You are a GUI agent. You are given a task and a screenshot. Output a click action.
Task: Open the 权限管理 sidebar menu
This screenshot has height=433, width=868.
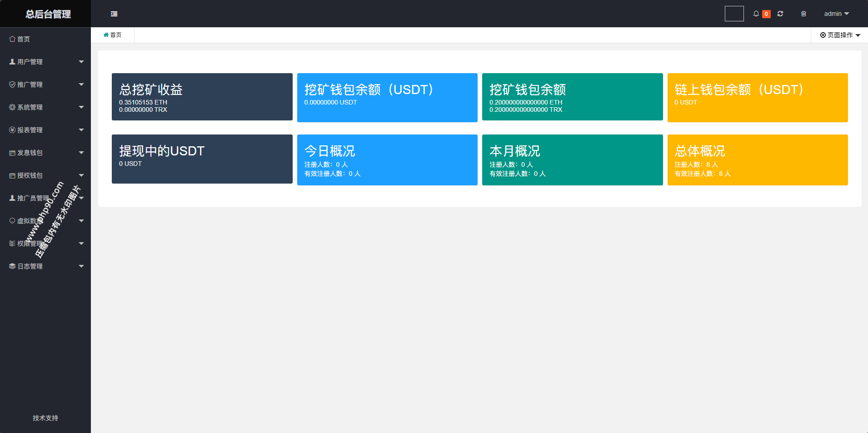tap(30, 244)
